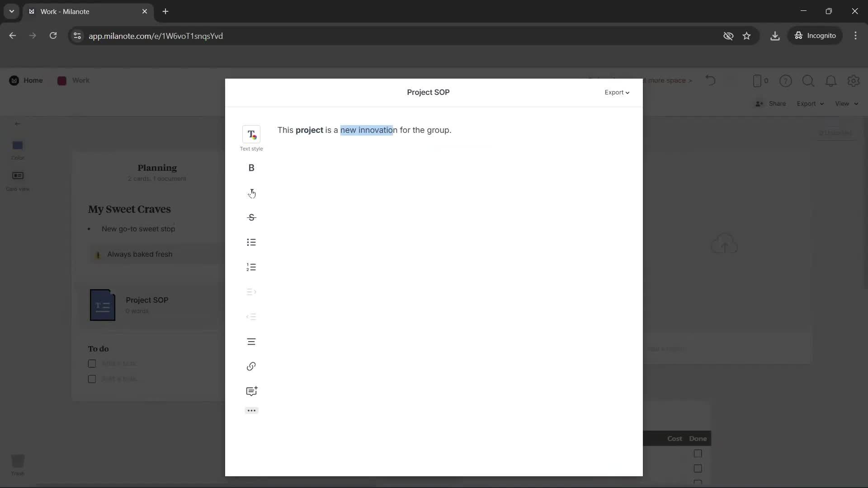Check the second task checkbox in To do
This screenshot has width=868, height=488.
pos(91,379)
